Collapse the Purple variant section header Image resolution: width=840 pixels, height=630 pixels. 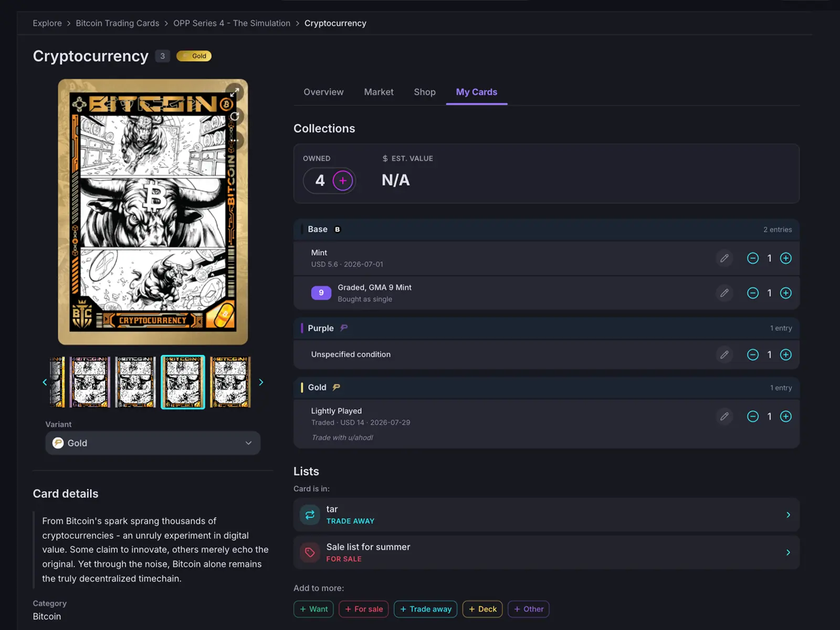[547, 328]
